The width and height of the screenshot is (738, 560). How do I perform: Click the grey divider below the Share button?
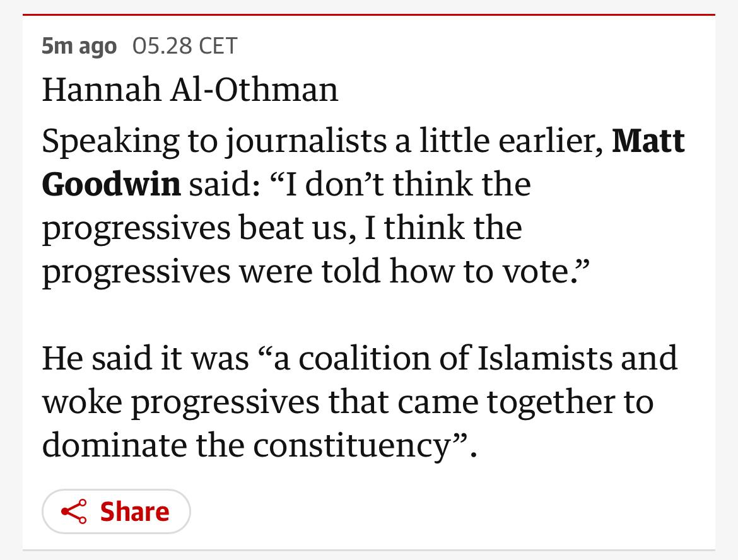tap(369, 550)
